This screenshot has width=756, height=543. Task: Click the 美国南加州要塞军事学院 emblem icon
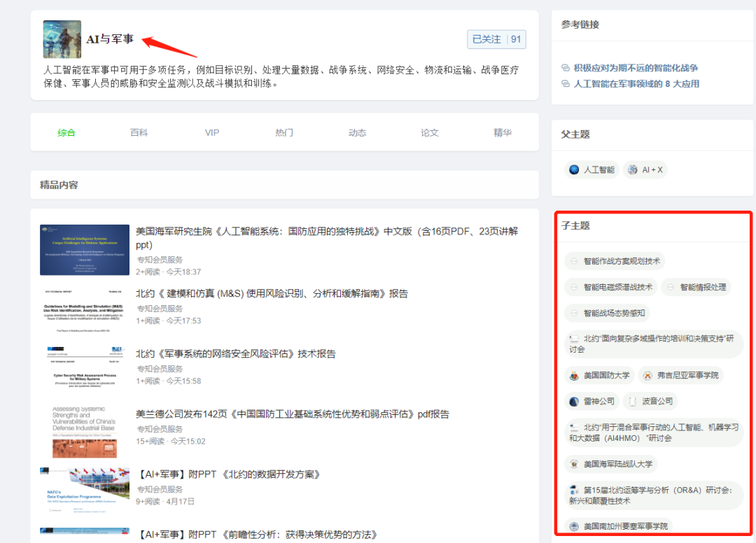[574, 527]
